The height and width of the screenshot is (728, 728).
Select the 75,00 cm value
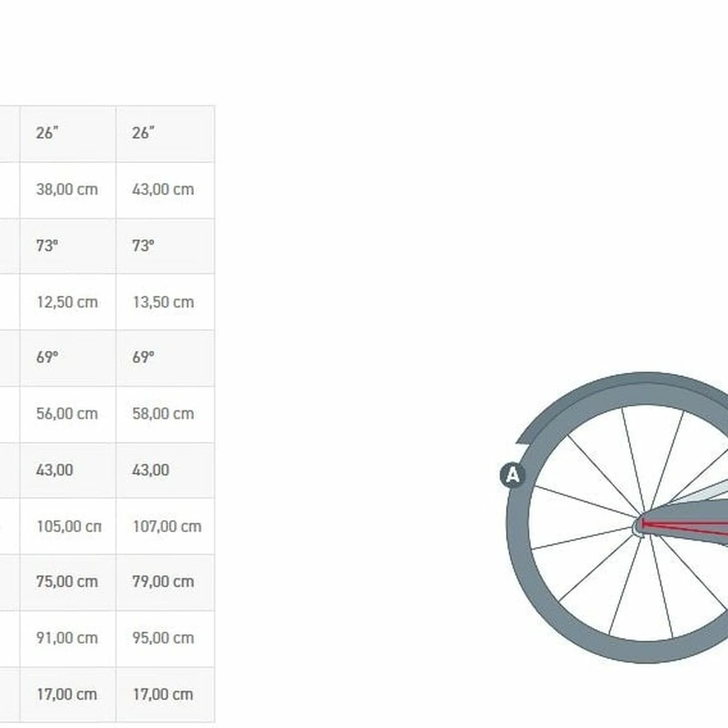[x=67, y=582]
